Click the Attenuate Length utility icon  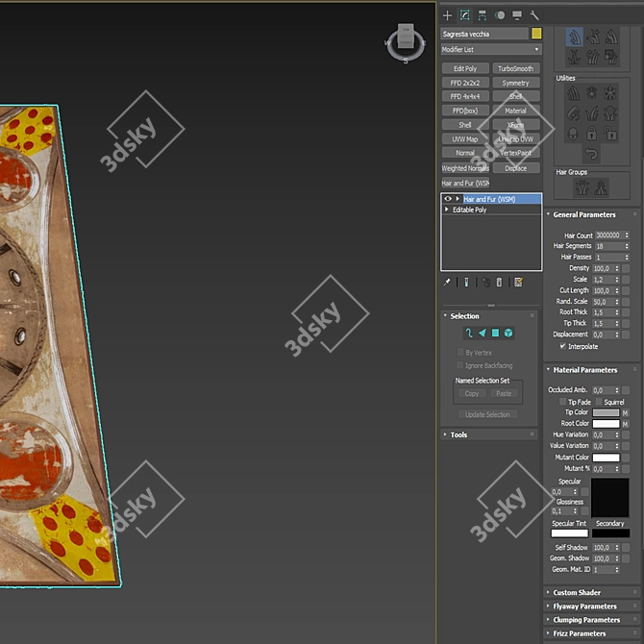pyautogui.click(x=574, y=93)
